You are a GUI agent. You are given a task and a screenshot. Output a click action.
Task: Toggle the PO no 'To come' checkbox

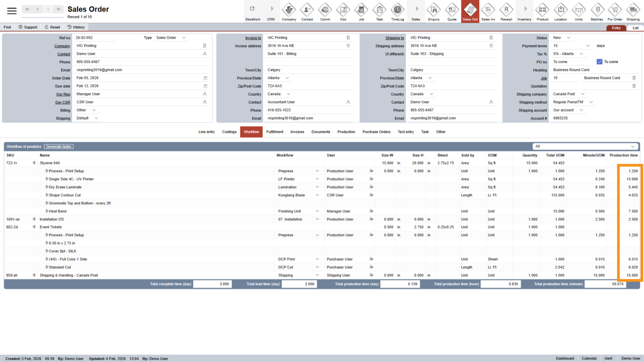tap(600, 62)
